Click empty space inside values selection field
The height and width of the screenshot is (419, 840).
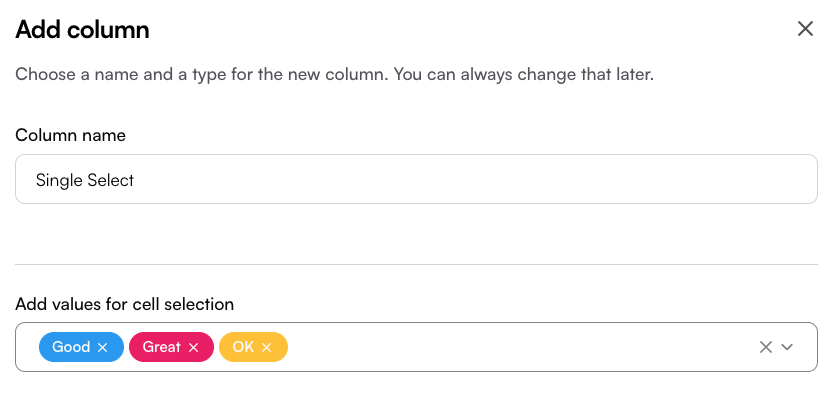pyautogui.click(x=520, y=347)
